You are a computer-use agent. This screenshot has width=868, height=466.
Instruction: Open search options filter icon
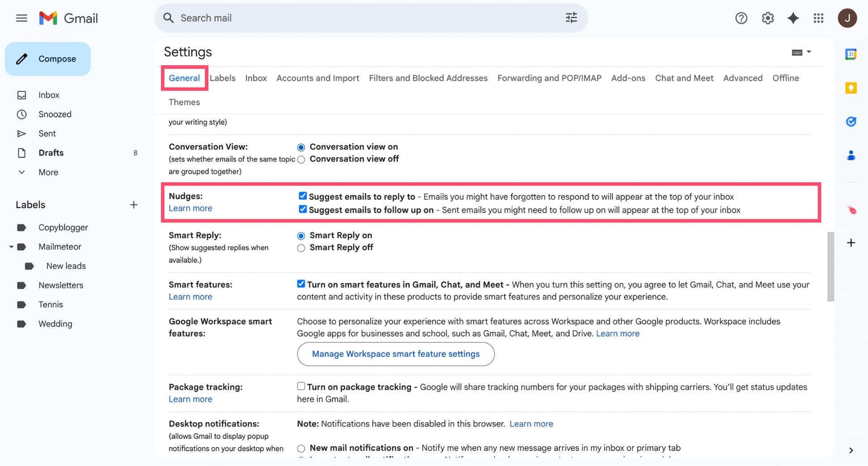(571, 17)
